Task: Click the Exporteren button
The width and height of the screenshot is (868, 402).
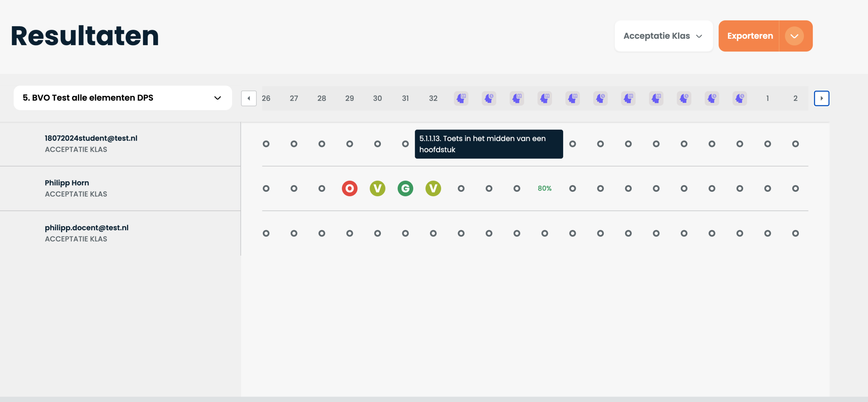Action: (x=749, y=36)
